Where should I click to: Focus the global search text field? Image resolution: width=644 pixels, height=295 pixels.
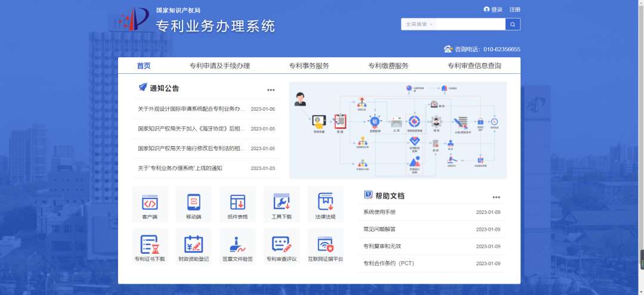tap(470, 24)
